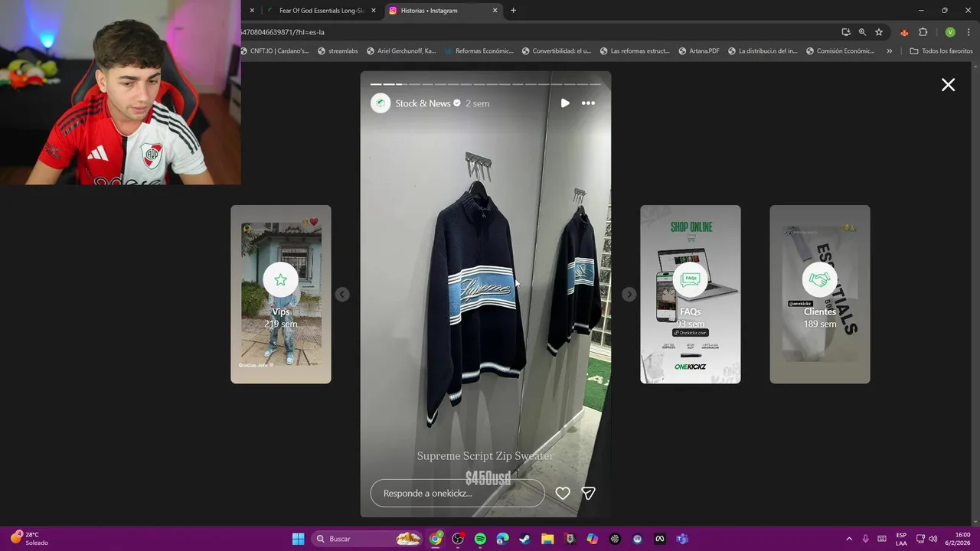
Task: Like the story with the heart icon
Action: (563, 494)
